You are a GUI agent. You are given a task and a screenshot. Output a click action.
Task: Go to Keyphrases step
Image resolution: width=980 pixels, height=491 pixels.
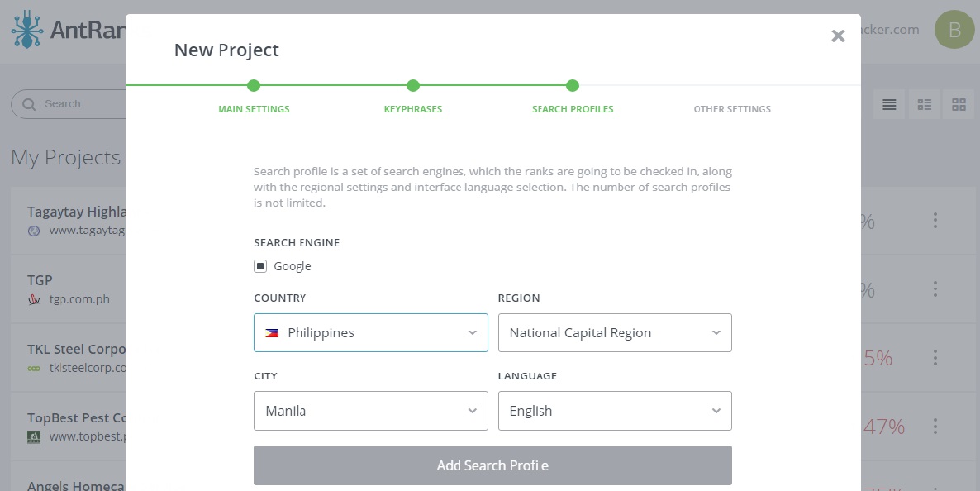(x=413, y=108)
